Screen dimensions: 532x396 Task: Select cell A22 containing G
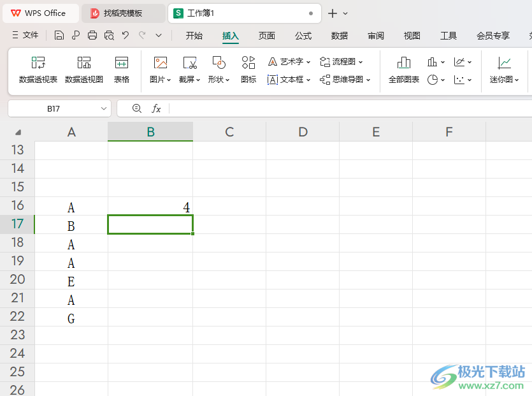pos(71,317)
